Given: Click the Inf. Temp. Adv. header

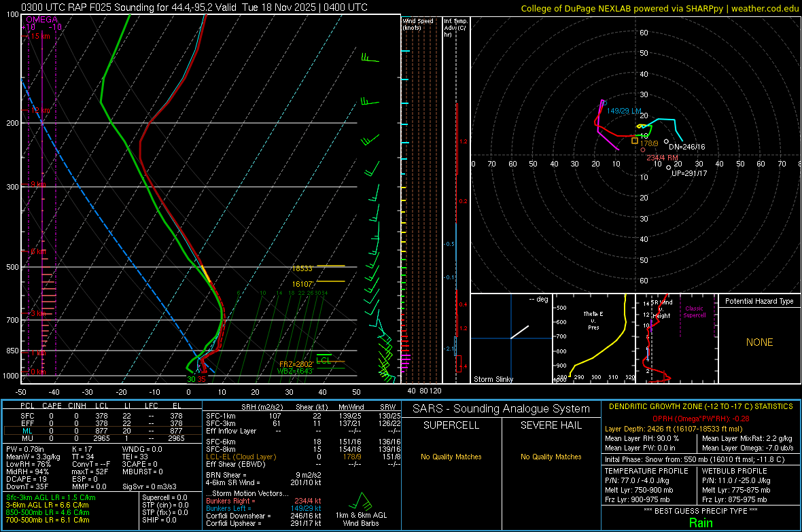Looking at the screenshot, I should (x=455, y=28).
